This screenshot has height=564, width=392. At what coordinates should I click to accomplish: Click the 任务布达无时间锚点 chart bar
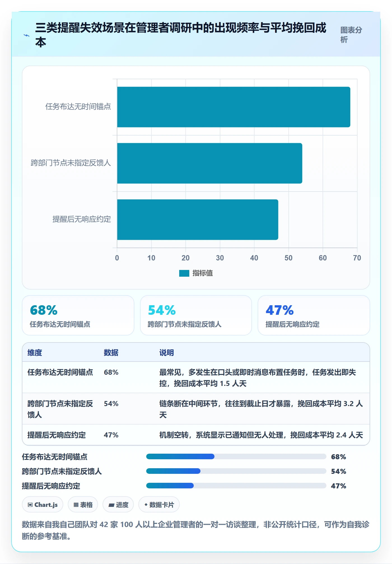coord(234,107)
